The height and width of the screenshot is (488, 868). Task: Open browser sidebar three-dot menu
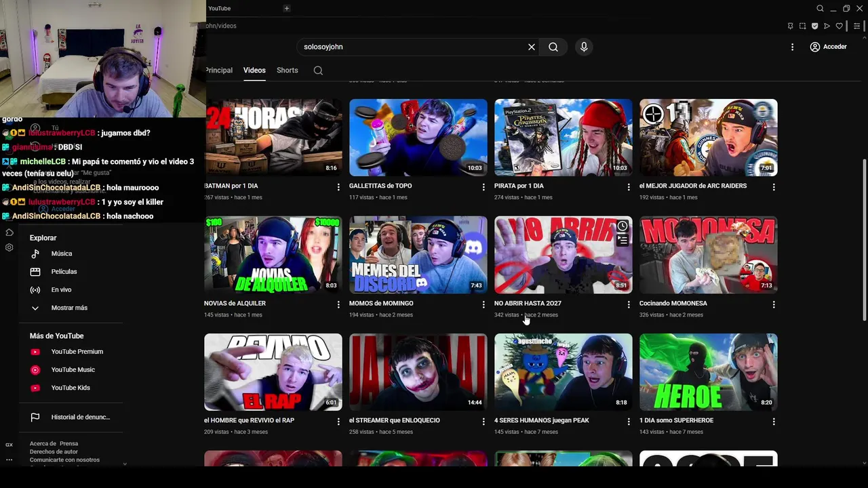pyautogui.click(x=9, y=460)
